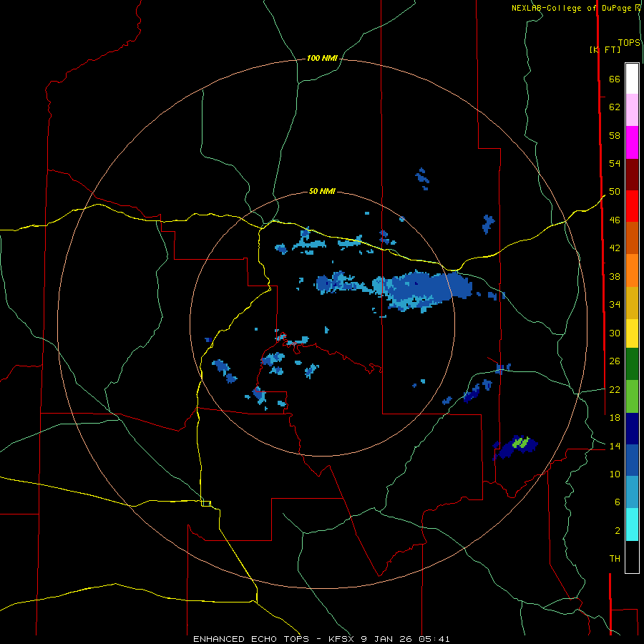The height and width of the screenshot is (644, 644).
Task: Click the legend value "2"
Action: pyautogui.click(x=618, y=530)
